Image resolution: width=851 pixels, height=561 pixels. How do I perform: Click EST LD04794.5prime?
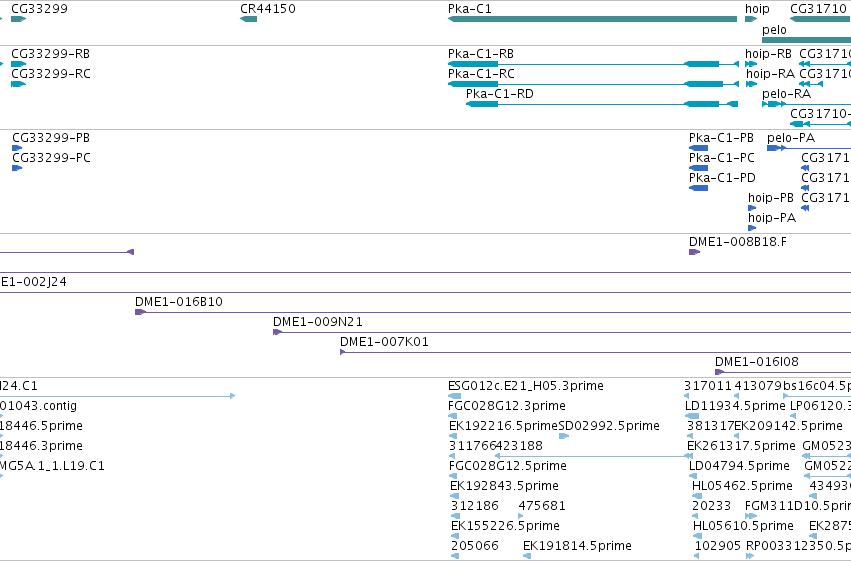pos(694,476)
